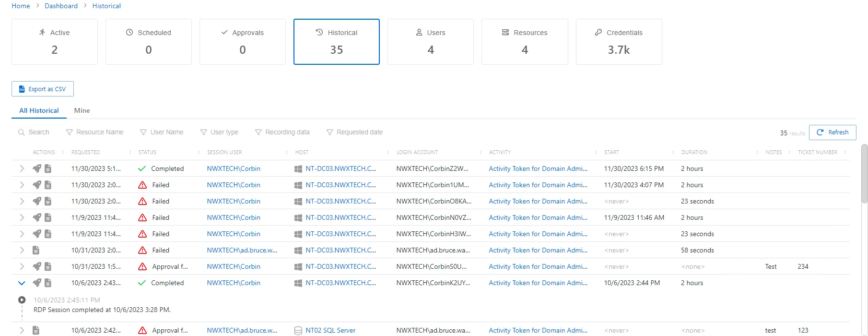
Task: Open log document icon in 11/30/2023 6:15 PM row
Action: coord(48,168)
